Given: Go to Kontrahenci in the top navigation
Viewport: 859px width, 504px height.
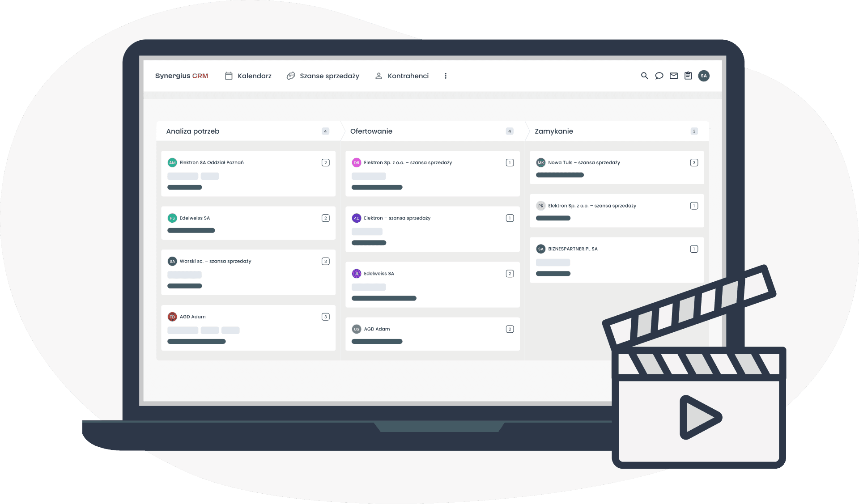Looking at the screenshot, I should pos(408,76).
